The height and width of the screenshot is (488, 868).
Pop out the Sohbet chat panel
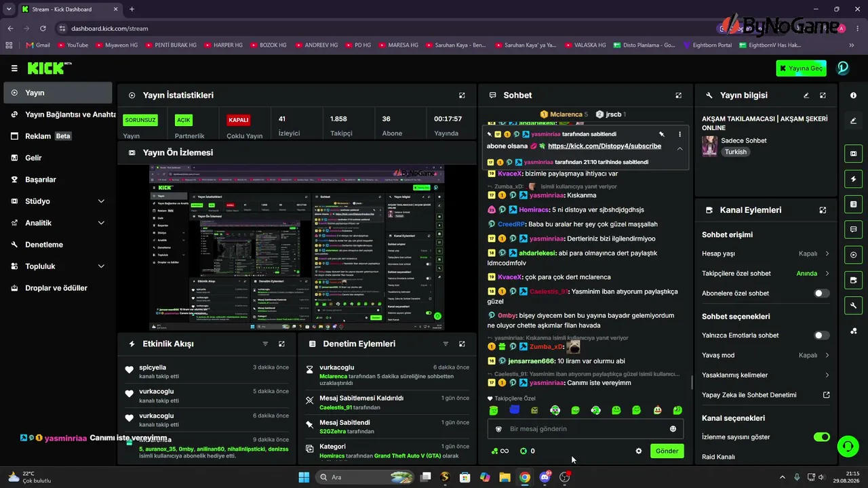[678, 96]
